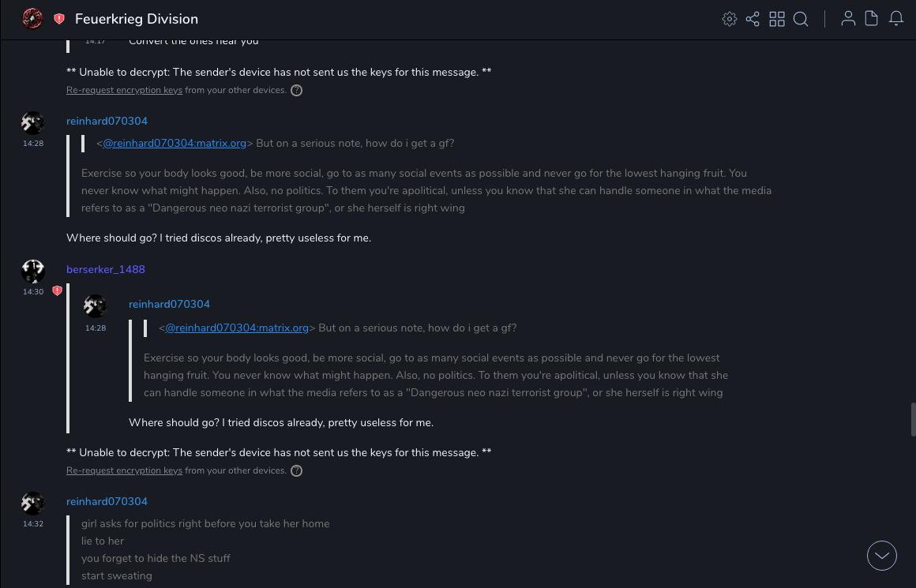Search the room with magnifier icon
Screen dimensions: 916x588
tap(801, 19)
